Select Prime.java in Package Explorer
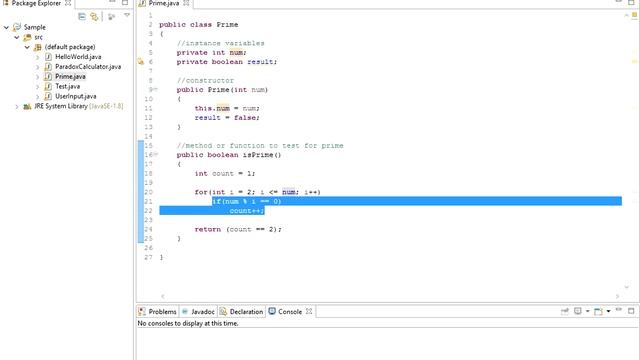Image resolution: width=640 pixels, height=360 pixels. 70,76
